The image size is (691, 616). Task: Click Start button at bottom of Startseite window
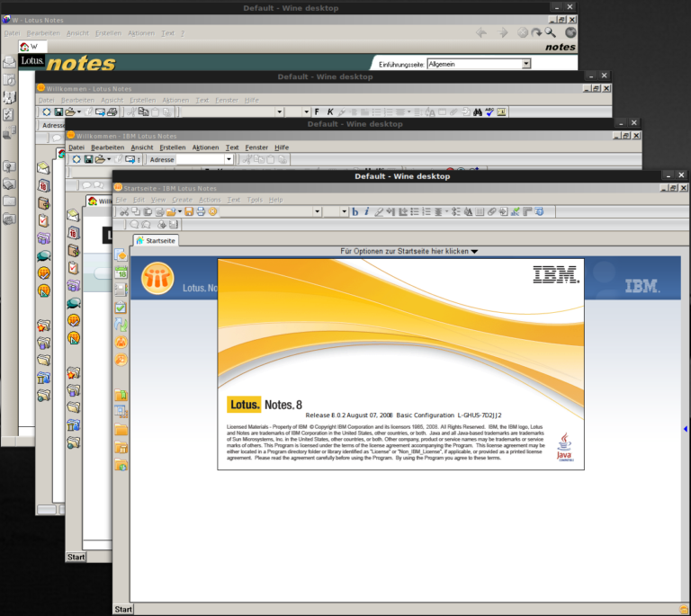coord(123,610)
